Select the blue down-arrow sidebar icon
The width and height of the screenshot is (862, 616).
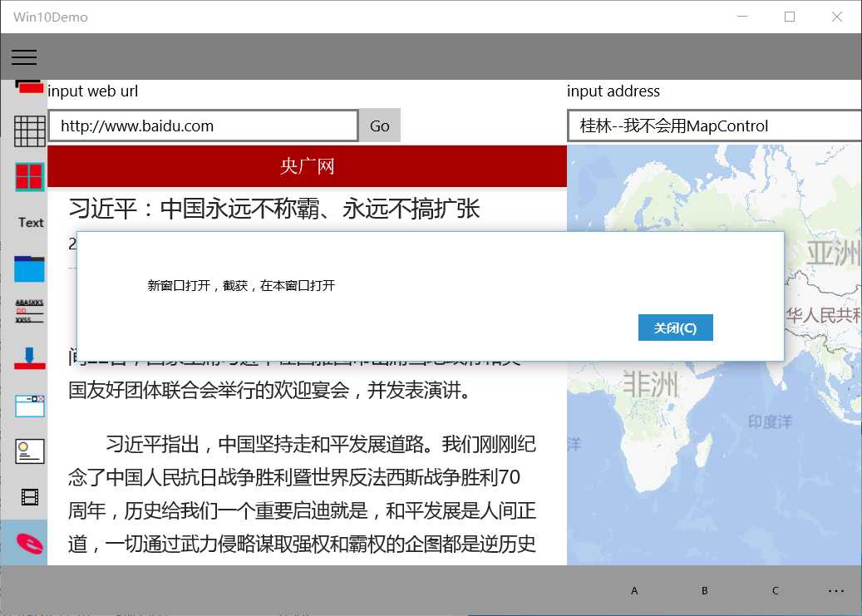coord(30,357)
